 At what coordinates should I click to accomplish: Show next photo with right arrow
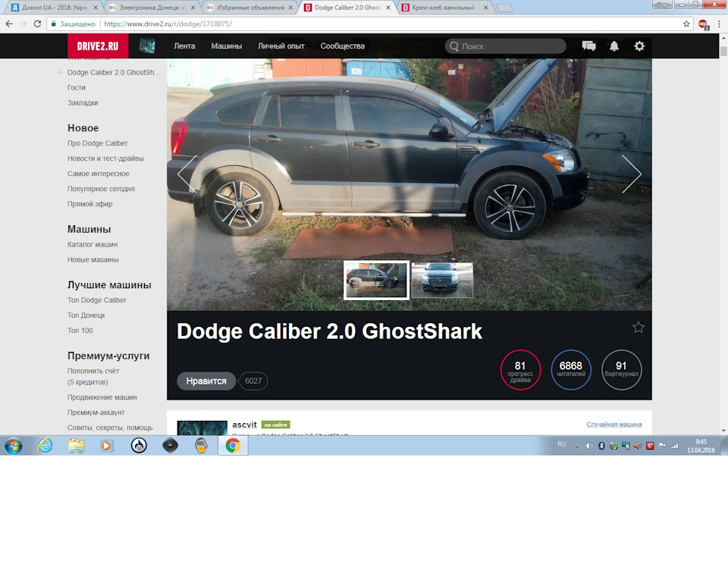[632, 174]
